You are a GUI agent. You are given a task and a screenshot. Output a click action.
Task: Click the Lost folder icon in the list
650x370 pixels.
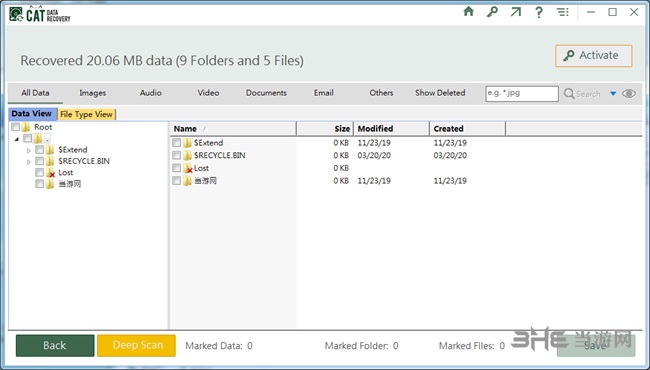click(188, 168)
